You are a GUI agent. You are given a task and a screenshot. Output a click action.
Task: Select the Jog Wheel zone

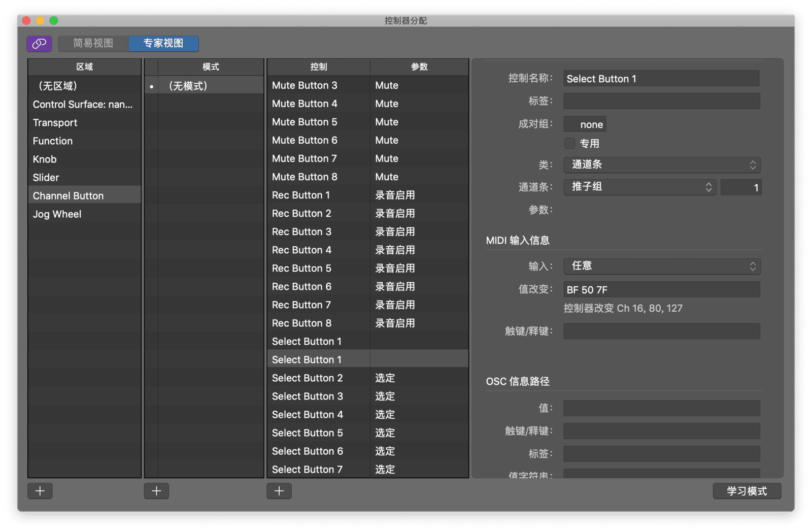[x=85, y=214]
